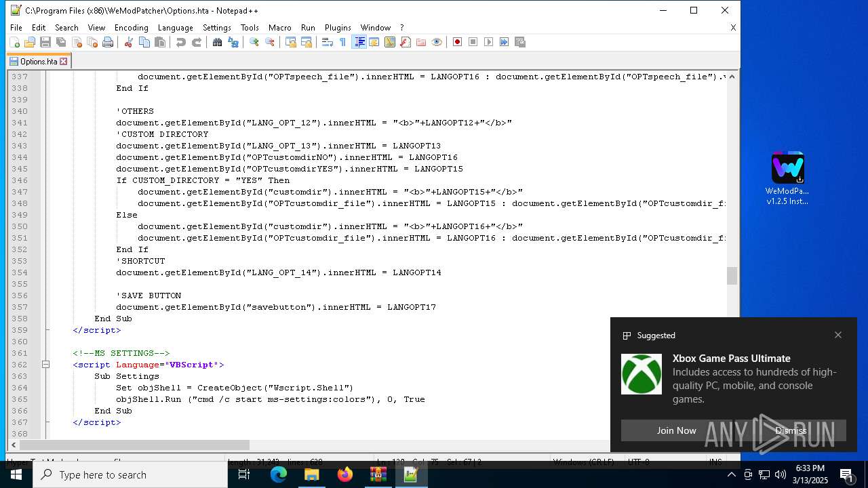This screenshot has height=488, width=868.
Task: Open the Search menu
Action: point(66,28)
